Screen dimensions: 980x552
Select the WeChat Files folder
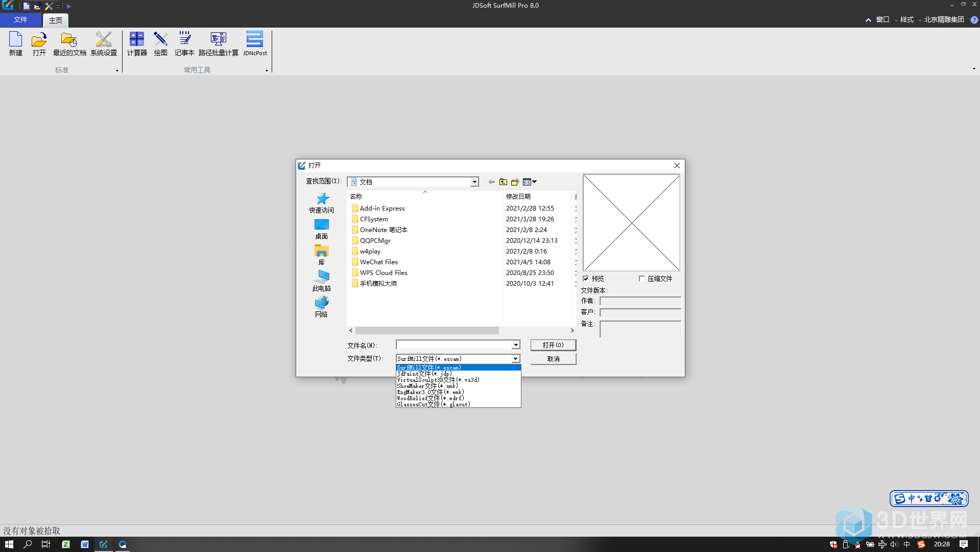375,262
